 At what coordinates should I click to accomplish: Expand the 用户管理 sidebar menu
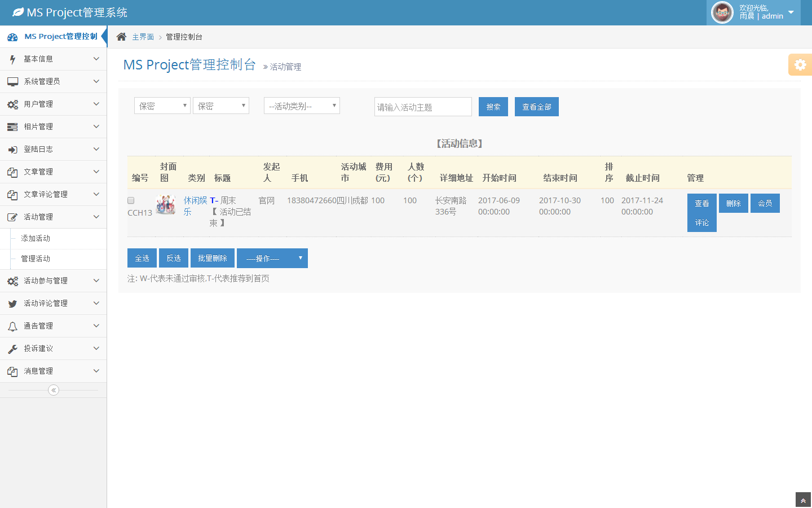[x=54, y=104]
